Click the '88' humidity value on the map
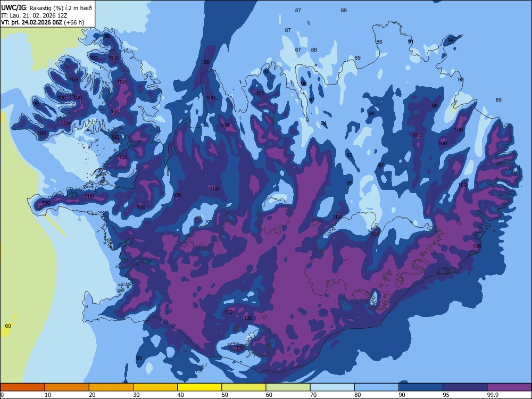Viewport: 532px width, 399px height. click(314, 50)
